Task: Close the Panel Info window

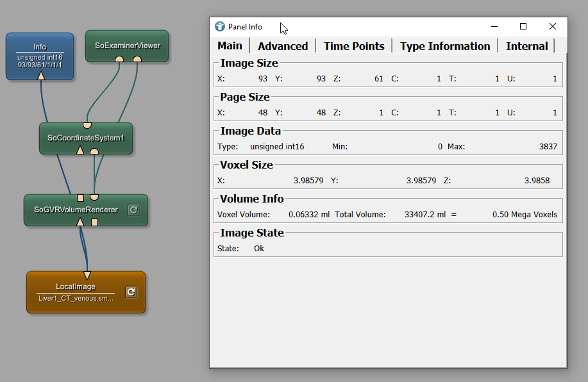Action: (553, 26)
